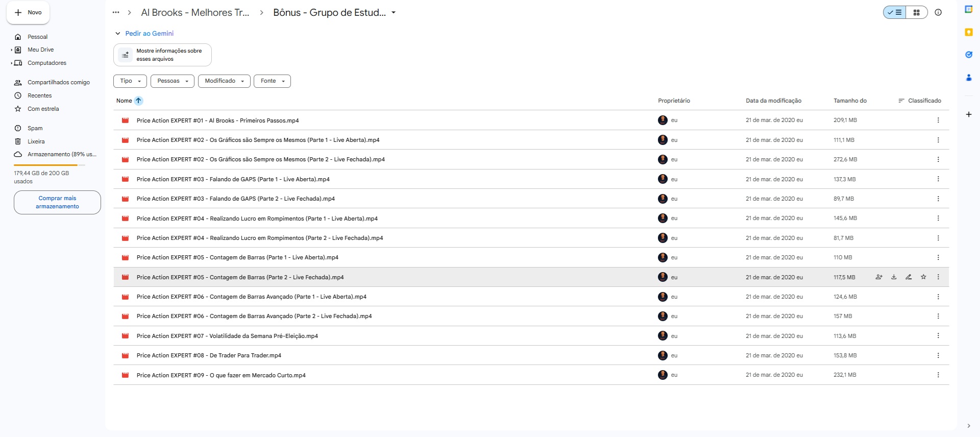Click the storage usage progress bar

[50, 165]
